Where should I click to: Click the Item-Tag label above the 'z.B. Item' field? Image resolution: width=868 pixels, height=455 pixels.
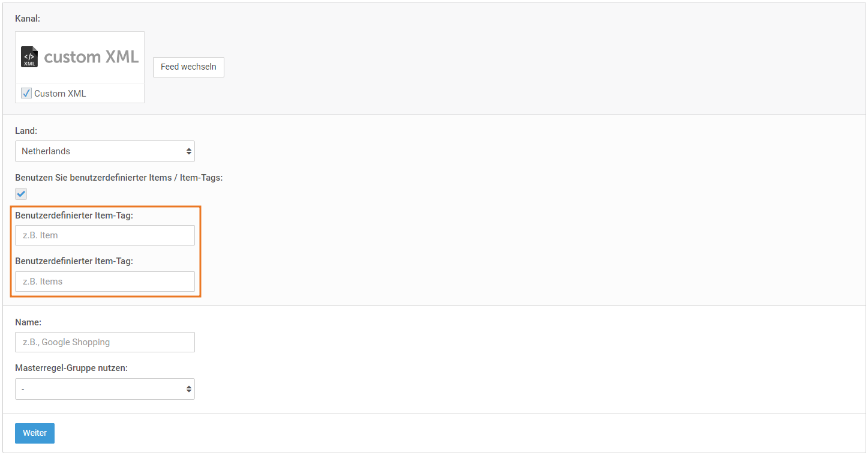(74, 215)
